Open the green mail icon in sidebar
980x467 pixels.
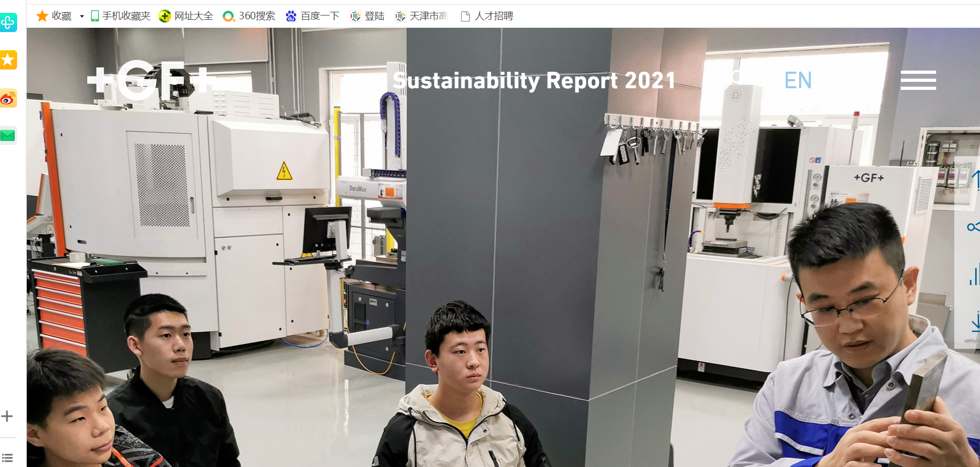(x=8, y=136)
